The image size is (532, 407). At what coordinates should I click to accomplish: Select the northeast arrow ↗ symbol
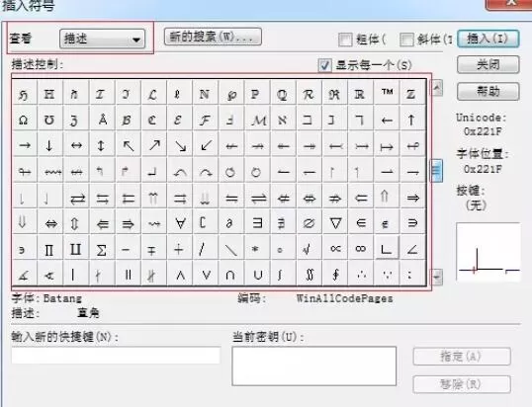(x=154, y=145)
